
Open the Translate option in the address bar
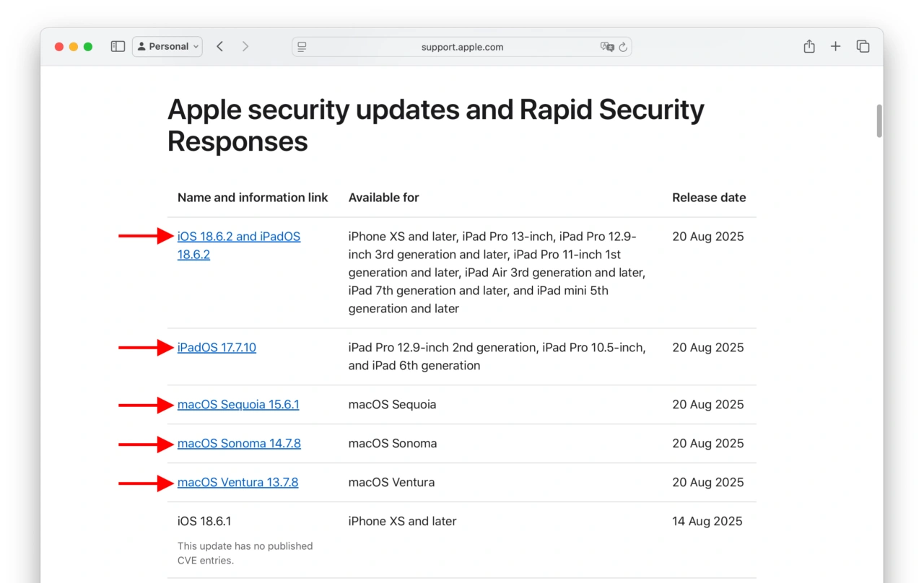[609, 46]
